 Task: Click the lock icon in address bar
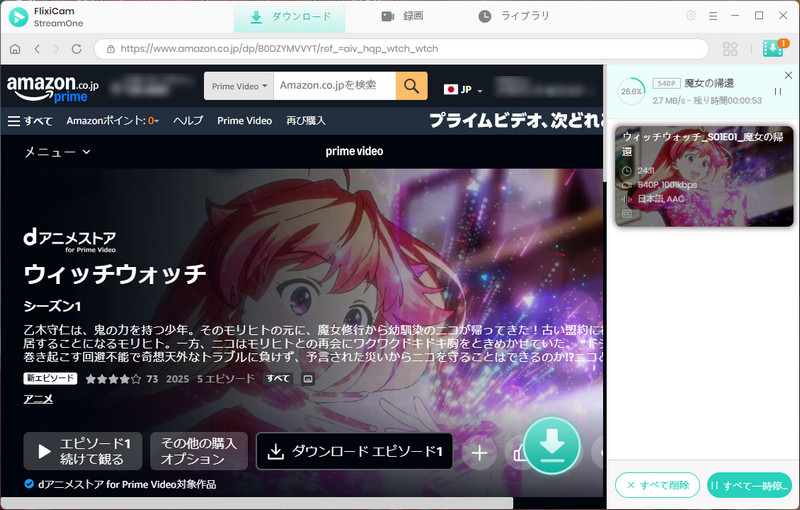click(110, 49)
